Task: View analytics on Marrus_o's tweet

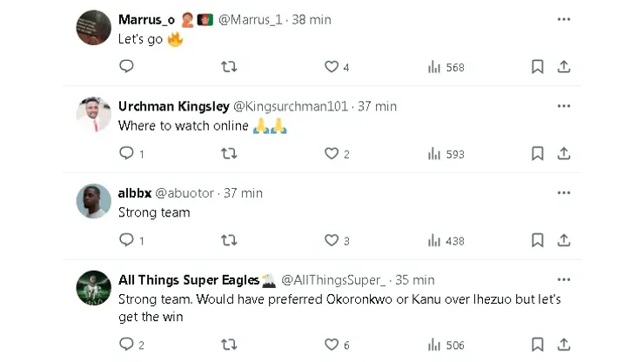Action: (446, 67)
